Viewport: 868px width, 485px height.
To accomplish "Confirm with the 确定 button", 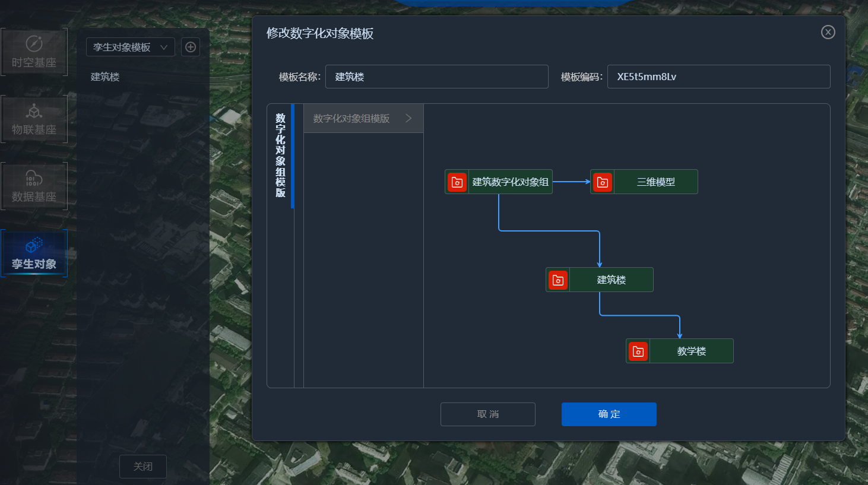I will (x=609, y=414).
